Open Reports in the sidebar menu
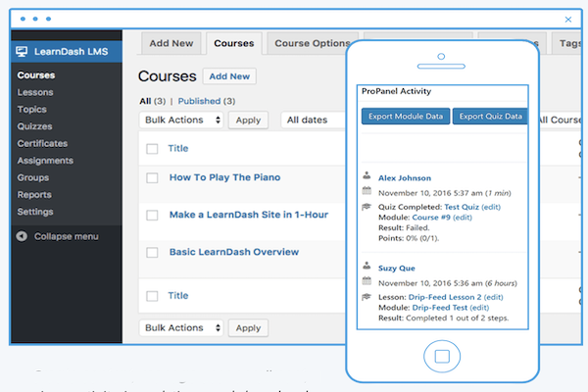Viewport: 588px width, 392px height. pyautogui.click(x=34, y=195)
